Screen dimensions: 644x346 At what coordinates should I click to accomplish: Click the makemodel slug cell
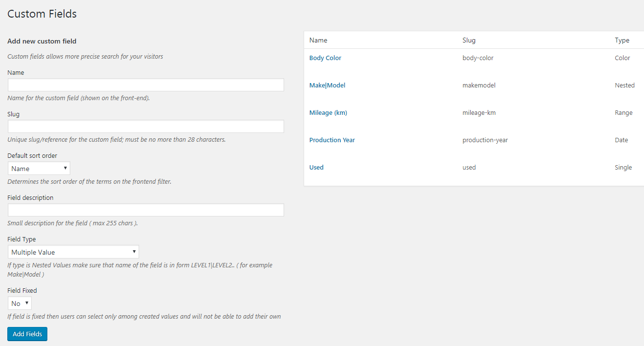(x=479, y=86)
